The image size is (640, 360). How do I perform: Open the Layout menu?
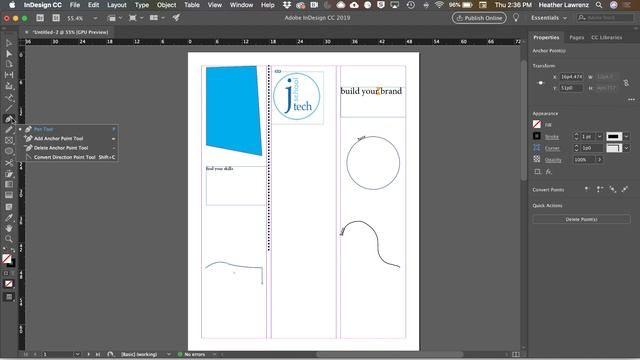tap(117, 5)
